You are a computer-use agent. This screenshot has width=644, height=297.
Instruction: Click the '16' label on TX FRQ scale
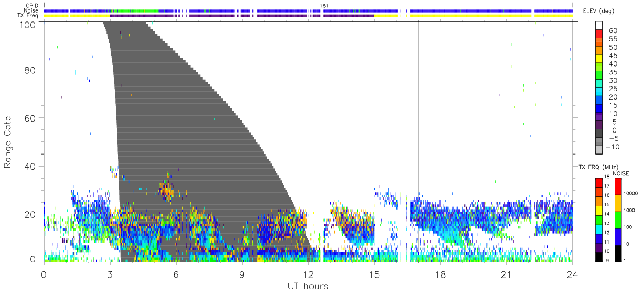[608, 195]
